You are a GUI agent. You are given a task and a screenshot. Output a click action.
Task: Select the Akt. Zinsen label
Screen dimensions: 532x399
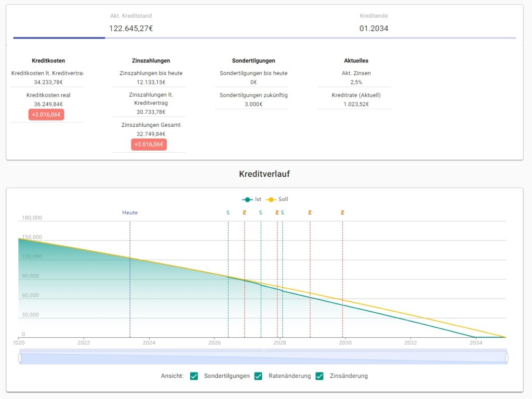[356, 73]
